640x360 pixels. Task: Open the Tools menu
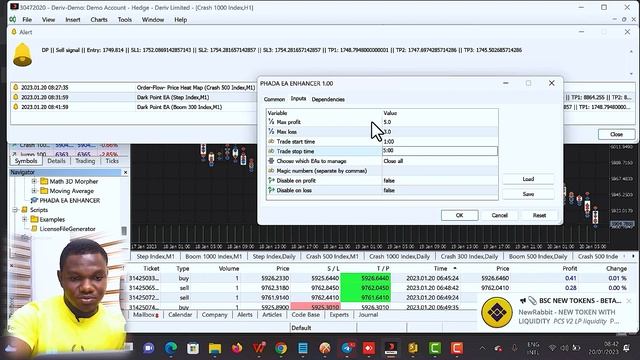(x=124, y=20)
